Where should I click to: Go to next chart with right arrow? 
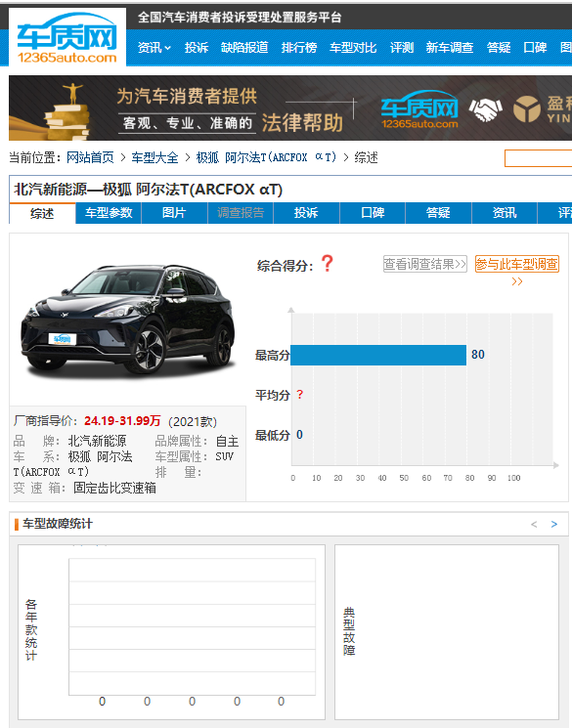click(553, 524)
